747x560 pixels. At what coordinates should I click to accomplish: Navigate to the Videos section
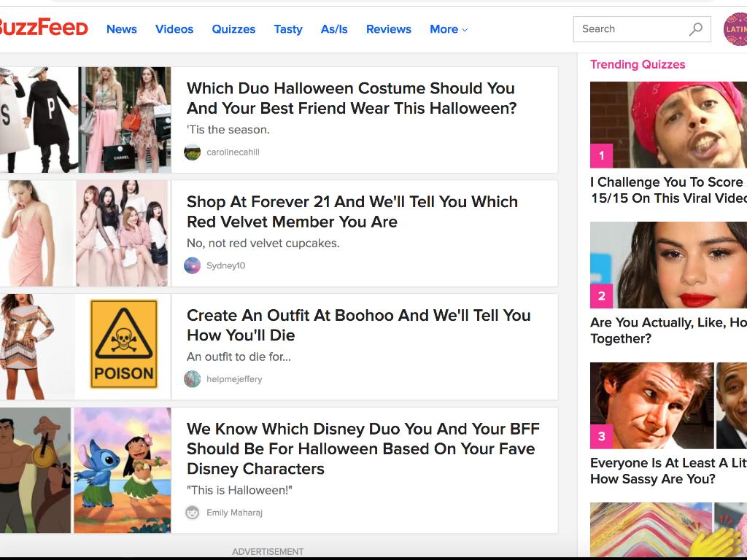click(174, 29)
